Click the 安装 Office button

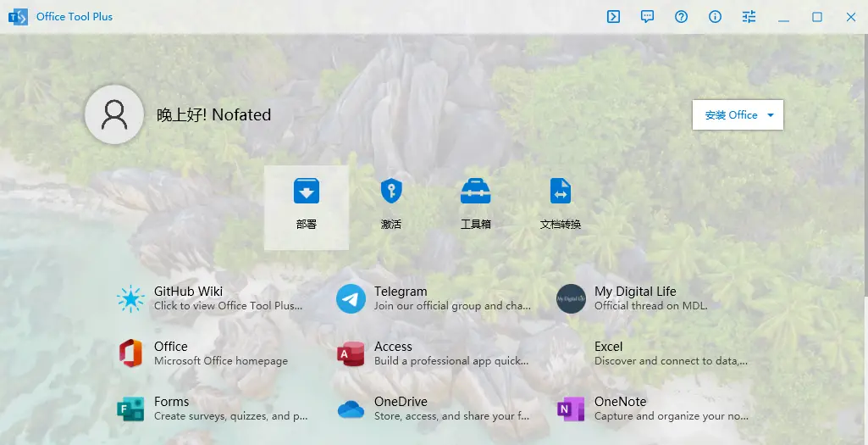click(x=731, y=115)
